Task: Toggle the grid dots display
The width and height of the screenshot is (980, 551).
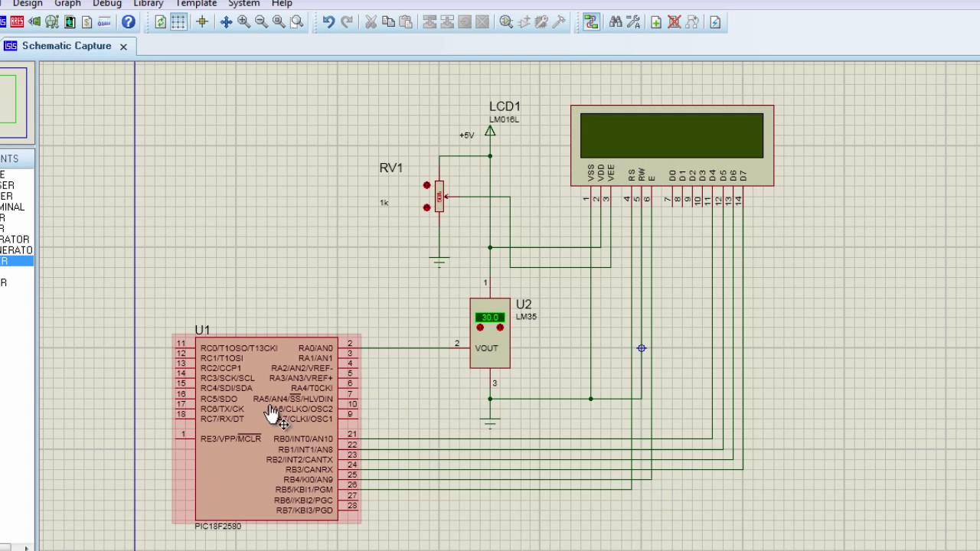Action: point(178,22)
